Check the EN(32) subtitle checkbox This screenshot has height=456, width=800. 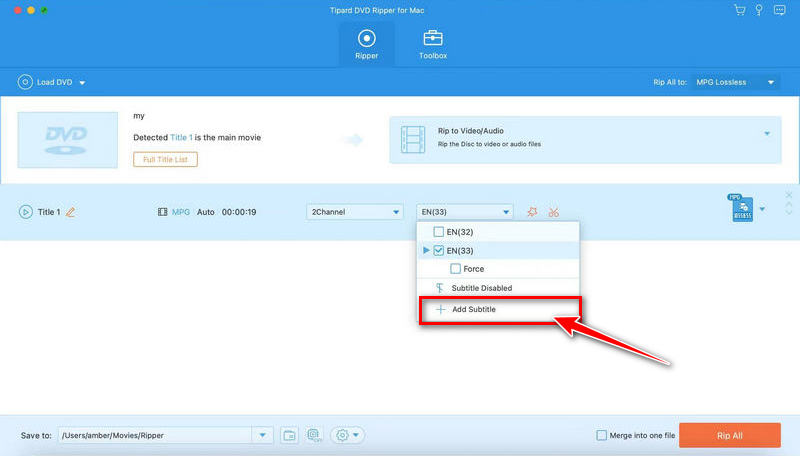[x=438, y=232]
